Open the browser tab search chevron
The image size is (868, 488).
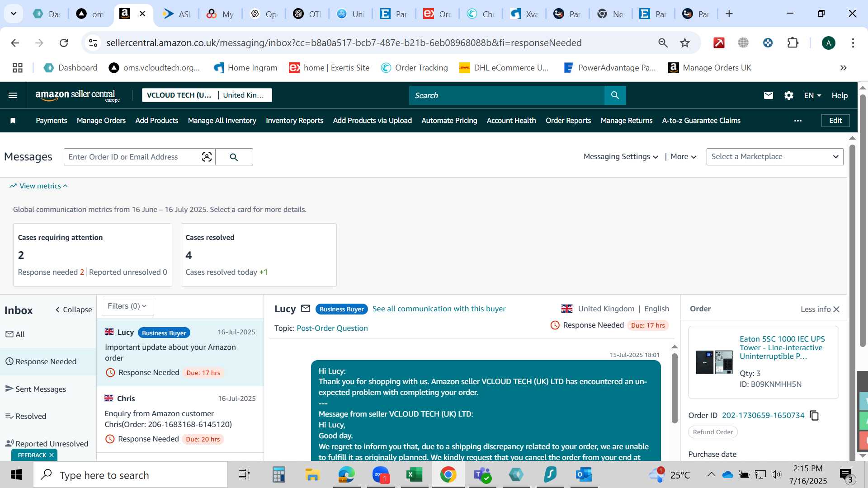coord(14,14)
